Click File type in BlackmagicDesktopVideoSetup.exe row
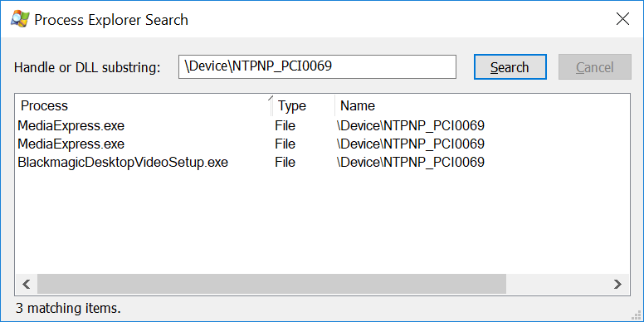 285,162
